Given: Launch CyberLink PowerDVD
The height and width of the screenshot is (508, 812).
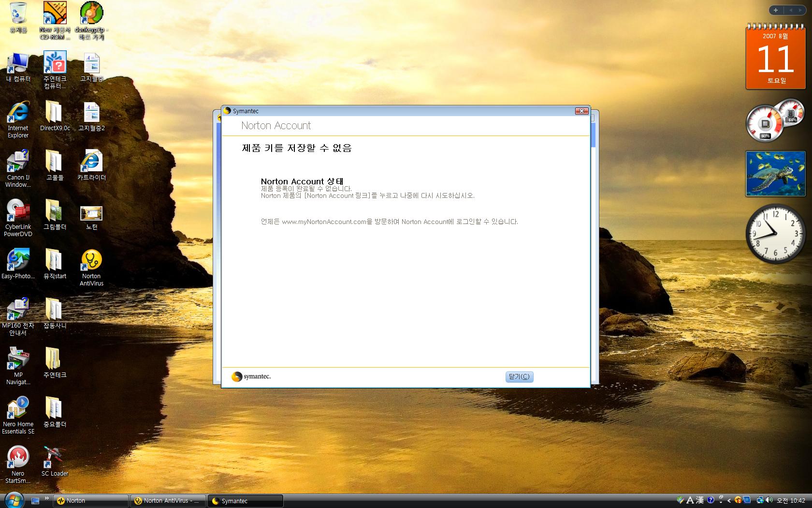Looking at the screenshot, I should (18, 218).
